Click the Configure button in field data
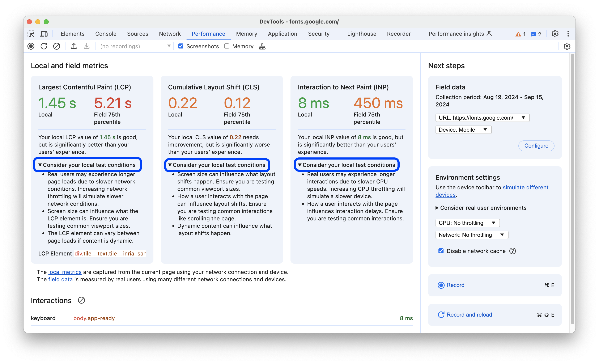This screenshot has height=364, width=599. click(536, 145)
